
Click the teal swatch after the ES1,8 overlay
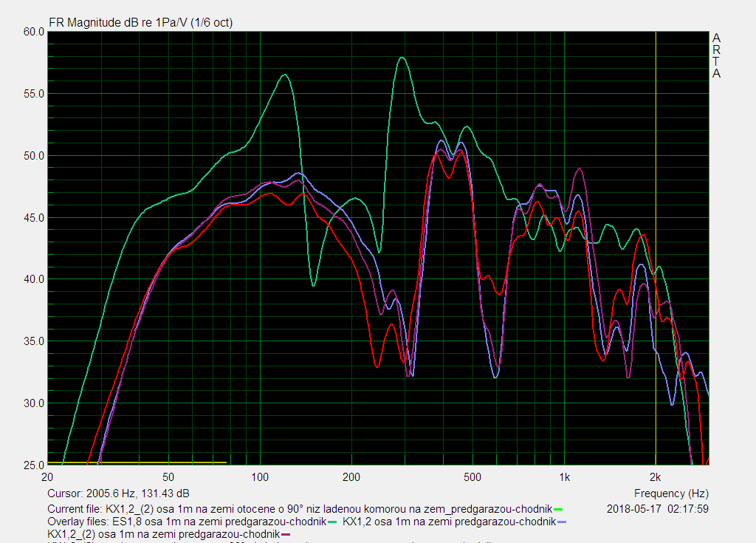(332, 522)
